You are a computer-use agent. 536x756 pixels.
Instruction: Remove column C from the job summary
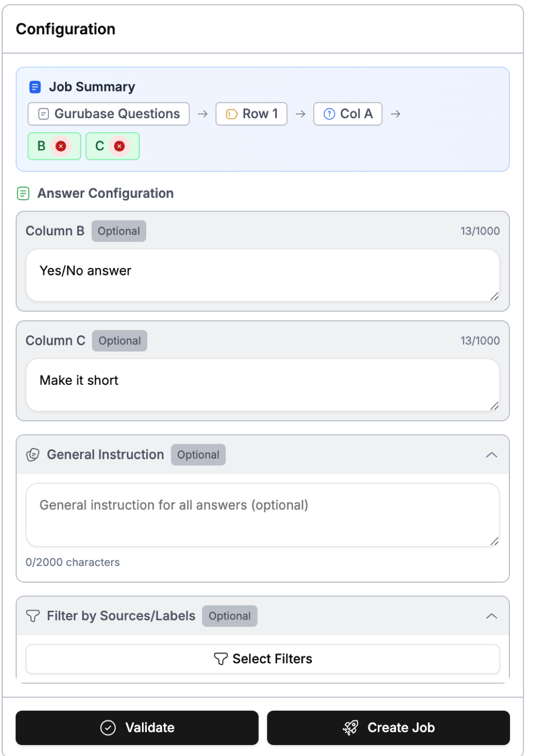point(119,146)
